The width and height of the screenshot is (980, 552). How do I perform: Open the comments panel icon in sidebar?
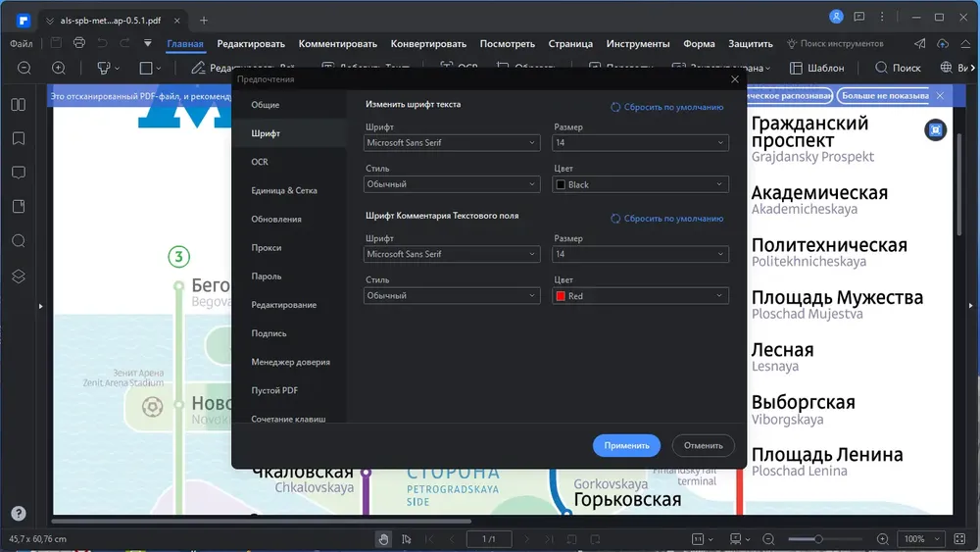(x=19, y=173)
